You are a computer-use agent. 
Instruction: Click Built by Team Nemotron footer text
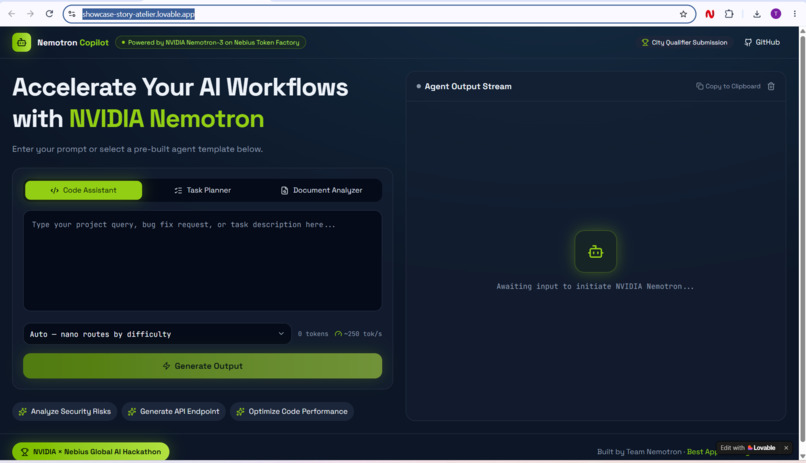(639, 452)
